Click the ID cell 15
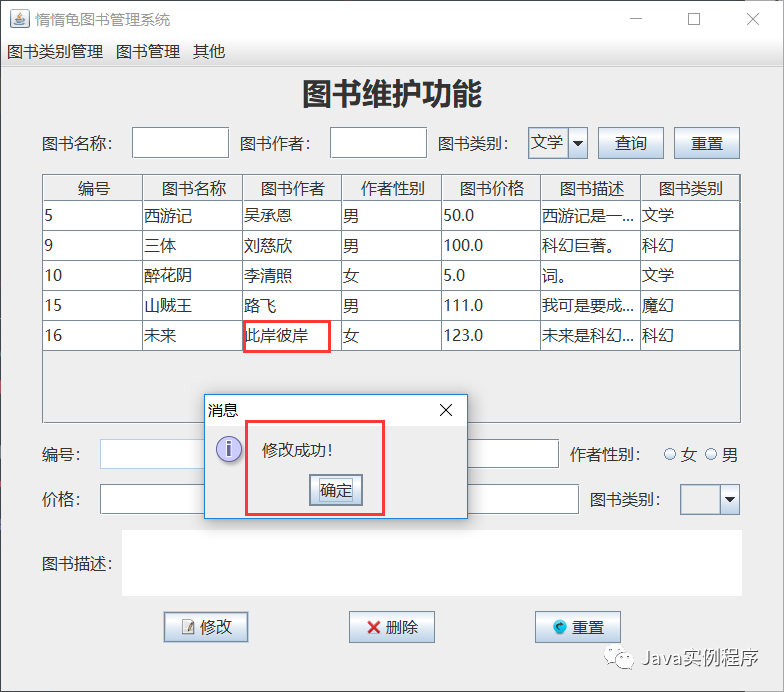The image size is (784, 692). [93, 306]
